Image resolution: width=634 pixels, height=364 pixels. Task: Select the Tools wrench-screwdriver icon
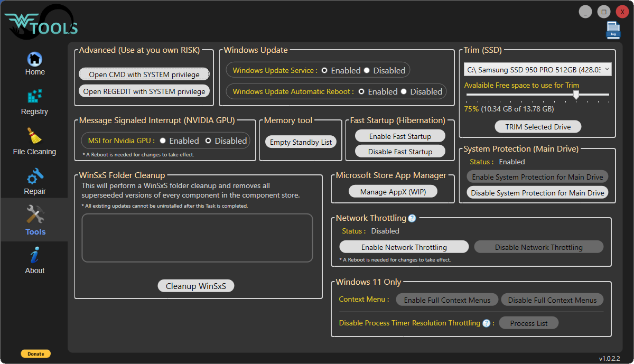pyautogui.click(x=35, y=214)
